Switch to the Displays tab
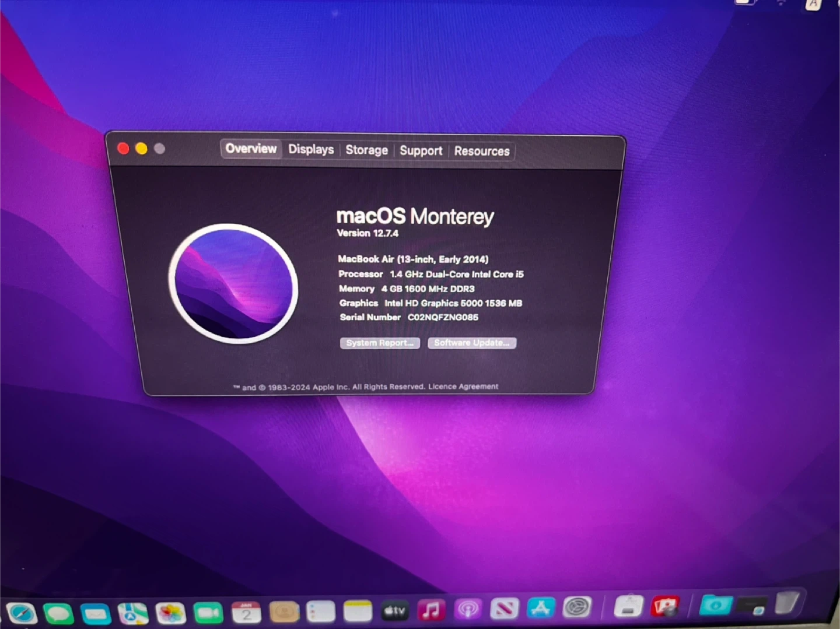This screenshot has height=629, width=840. point(311,149)
